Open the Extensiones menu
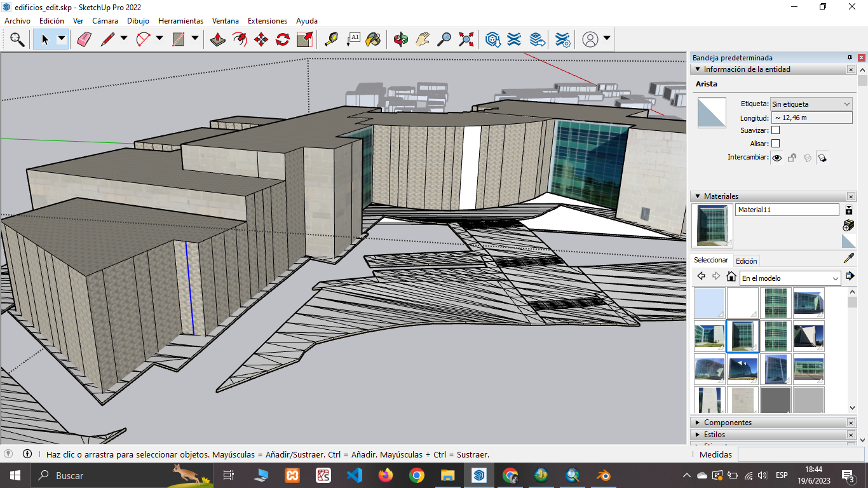868x488 pixels. (267, 21)
